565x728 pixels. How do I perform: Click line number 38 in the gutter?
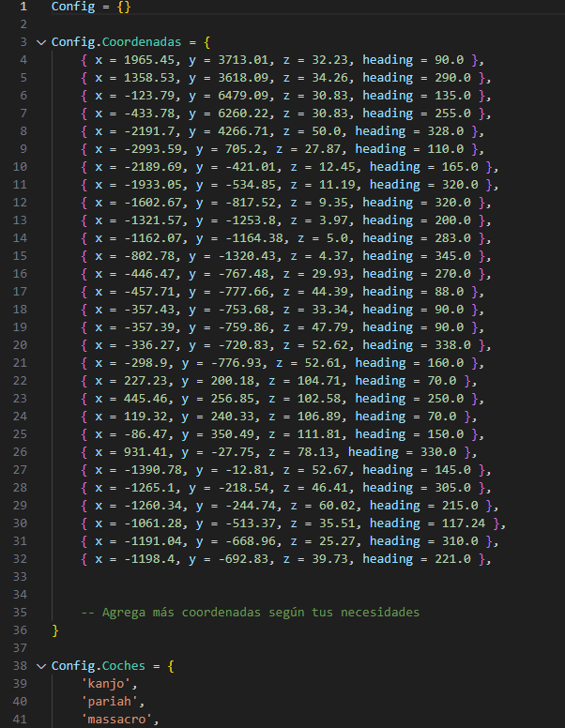(21, 666)
